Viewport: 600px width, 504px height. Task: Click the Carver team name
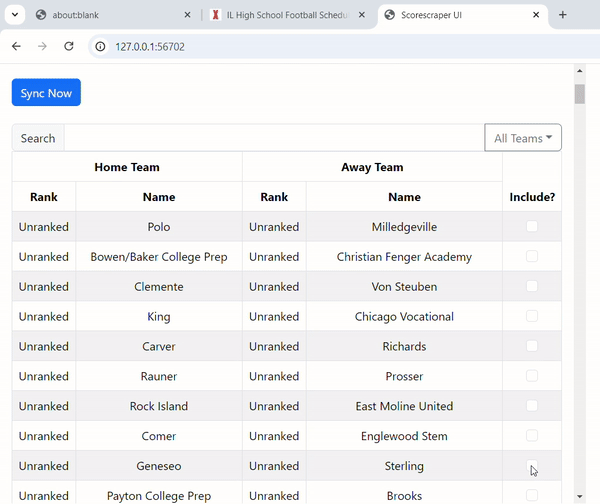click(x=159, y=346)
